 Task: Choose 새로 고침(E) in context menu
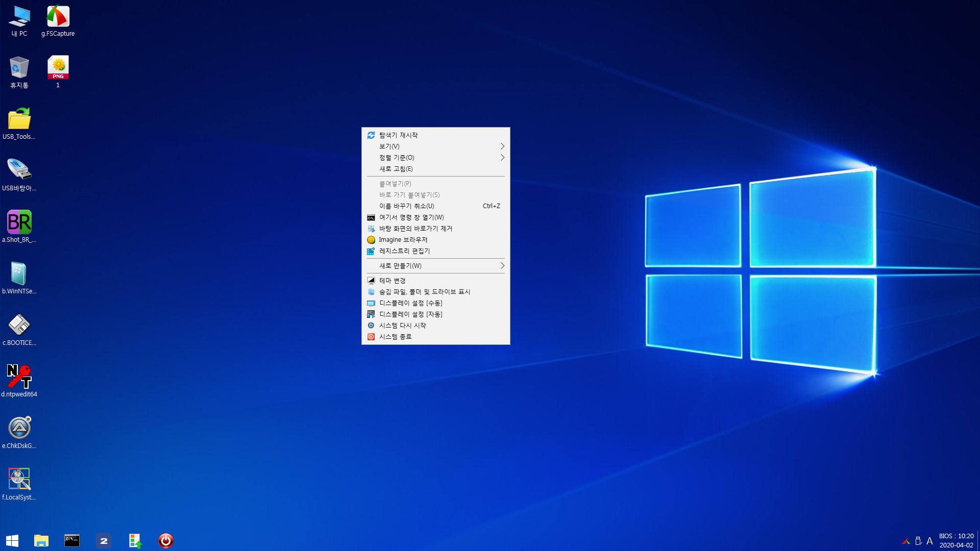coord(436,169)
